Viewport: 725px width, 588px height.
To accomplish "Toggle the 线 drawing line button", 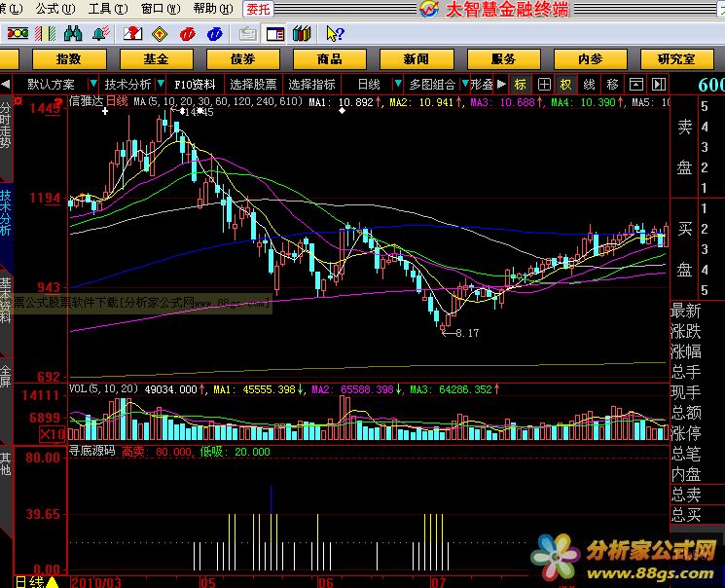I will point(589,84).
